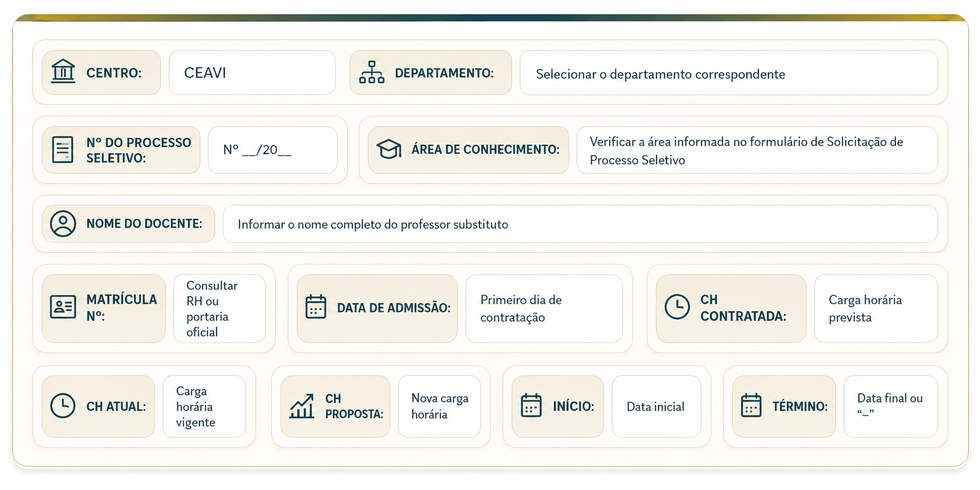Click the calendar icon beside Data de Admissão
980x490 pixels.
[x=316, y=307]
